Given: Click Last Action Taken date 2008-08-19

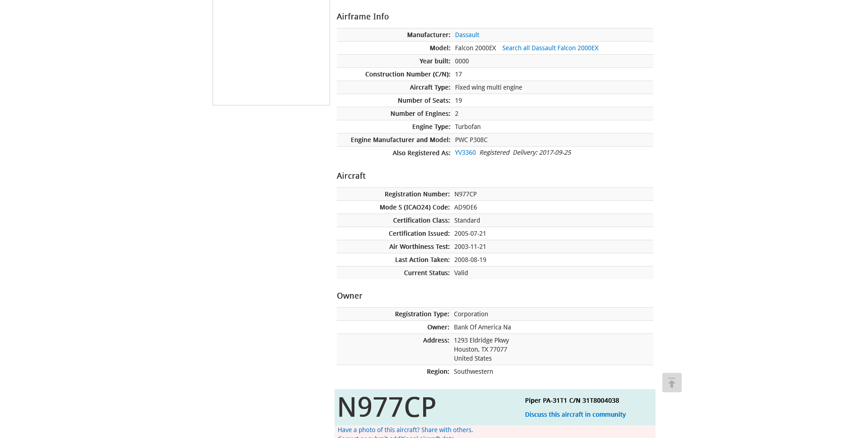Looking at the screenshot, I should [470, 260].
